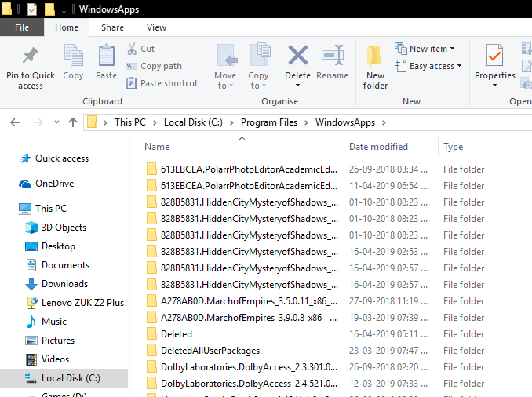
Task: Click the Pin to Quick access icon
Action: pos(30,55)
